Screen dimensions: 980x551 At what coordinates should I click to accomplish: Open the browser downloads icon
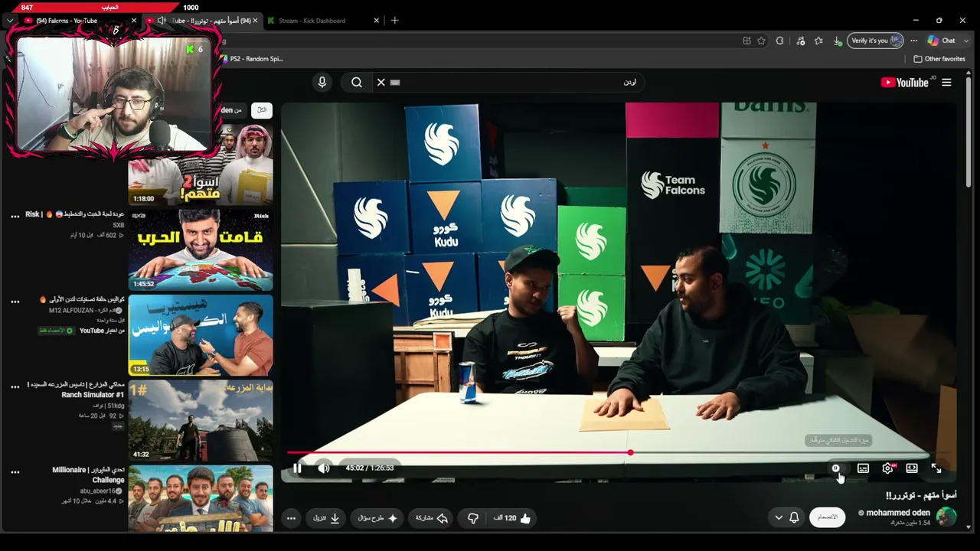pos(838,41)
